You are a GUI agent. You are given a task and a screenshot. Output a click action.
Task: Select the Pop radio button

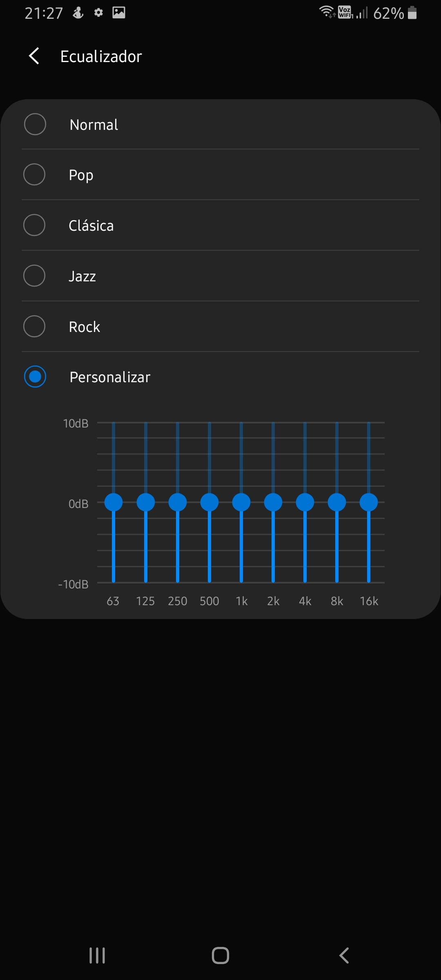tap(34, 175)
